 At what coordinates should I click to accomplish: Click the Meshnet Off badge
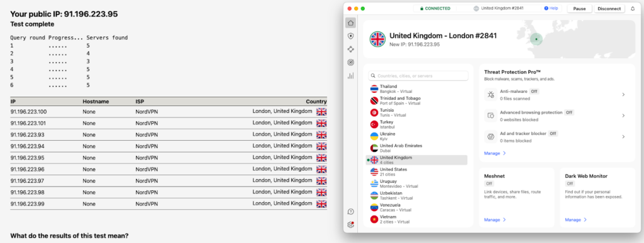pyautogui.click(x=489, y=183)
